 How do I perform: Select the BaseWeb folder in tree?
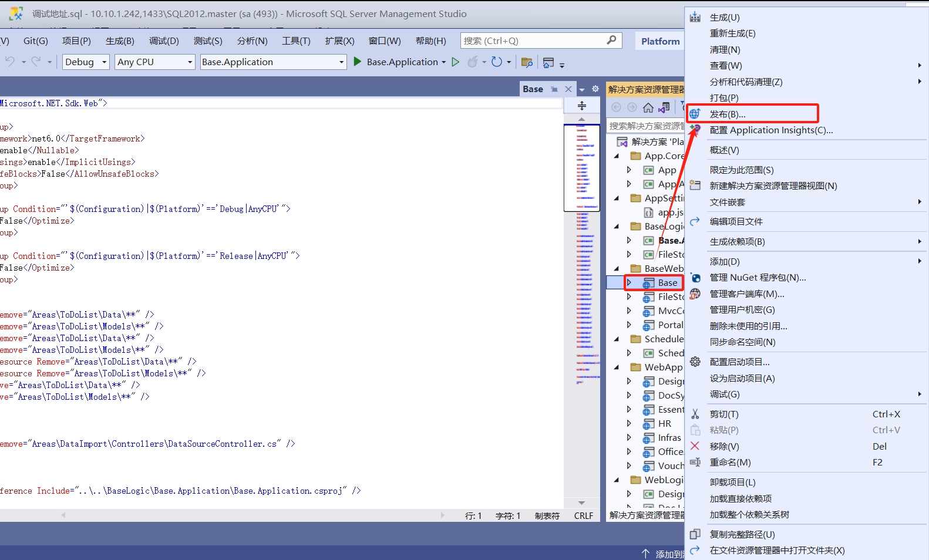664,268
